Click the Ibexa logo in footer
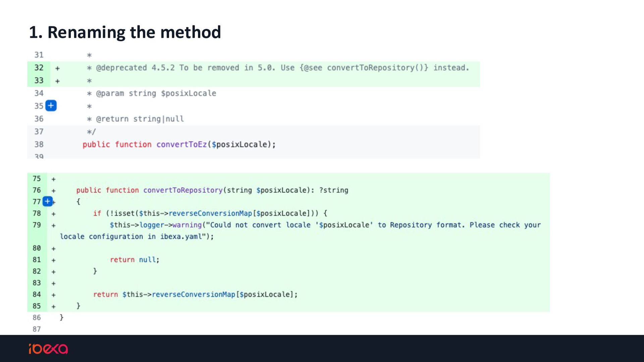This screenshot has width=644, height=362. coord(48,349)
